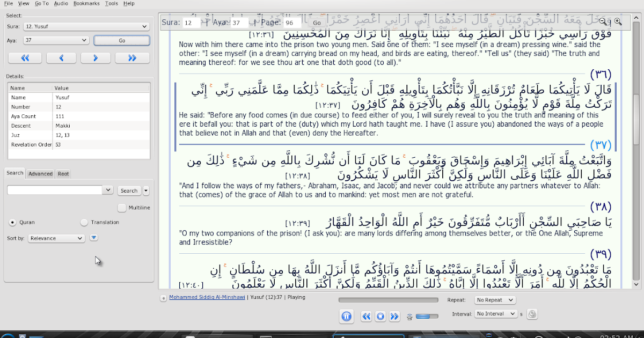Select the Translation search scope radio button
The width and height of the screenshot is (644, 338).
point(84,222)
